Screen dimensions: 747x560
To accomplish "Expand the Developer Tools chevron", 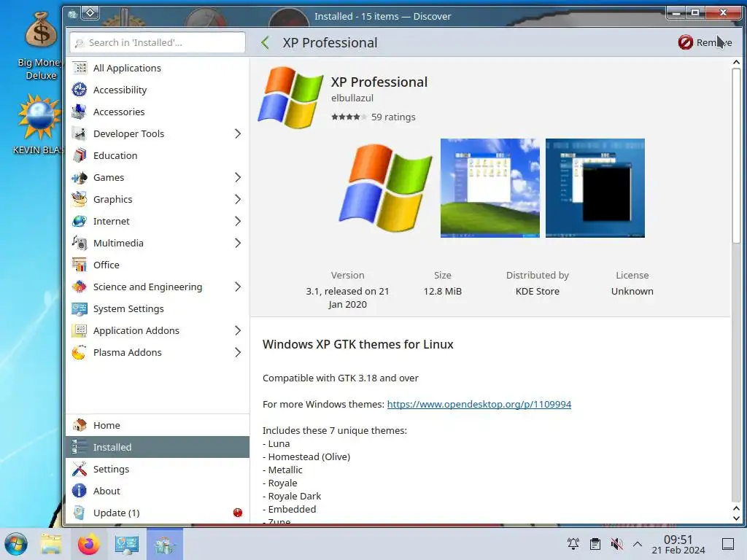I will click(x=238, y=134).
